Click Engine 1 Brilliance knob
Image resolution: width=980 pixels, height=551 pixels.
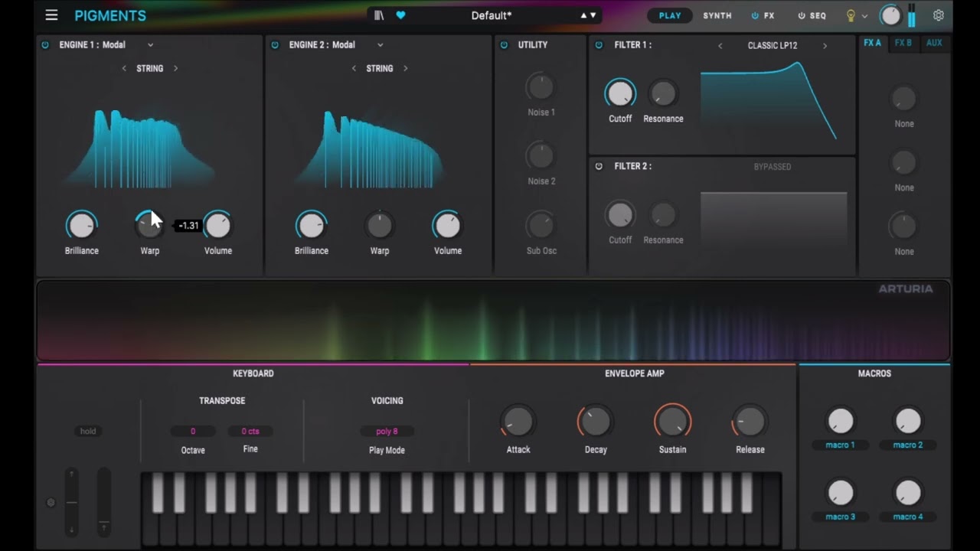(81, 225)
